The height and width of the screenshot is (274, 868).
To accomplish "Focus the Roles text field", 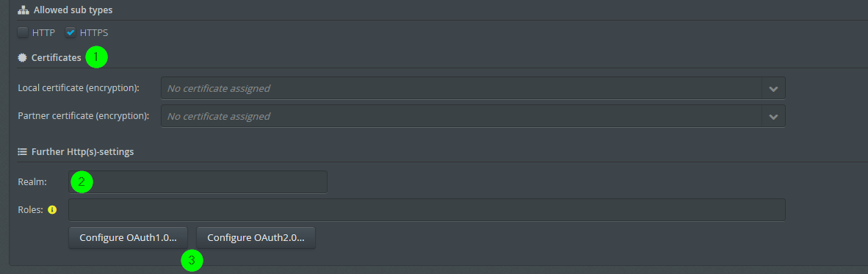I will pyautogui.click(x=427, y=210).
